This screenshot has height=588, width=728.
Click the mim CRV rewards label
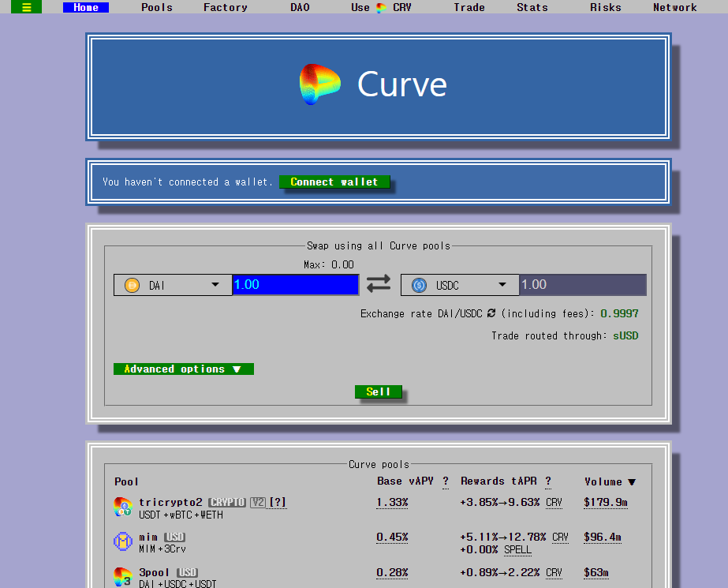click(560, 537)
